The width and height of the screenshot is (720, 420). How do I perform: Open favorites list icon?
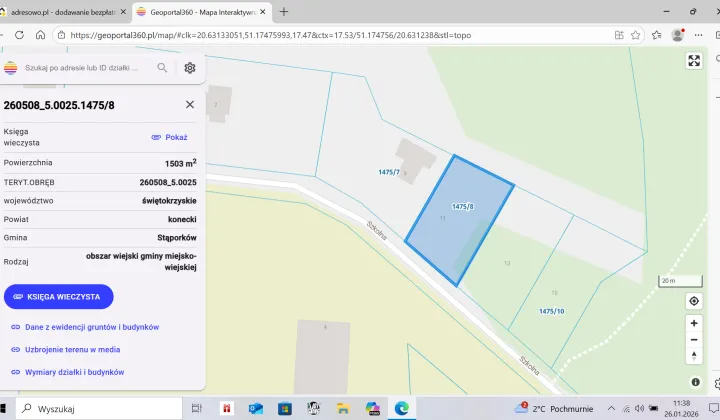(x=657, y=35)
